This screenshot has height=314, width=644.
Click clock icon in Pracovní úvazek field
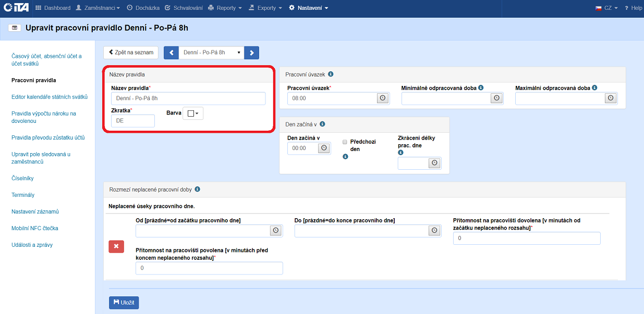[383, 98]
